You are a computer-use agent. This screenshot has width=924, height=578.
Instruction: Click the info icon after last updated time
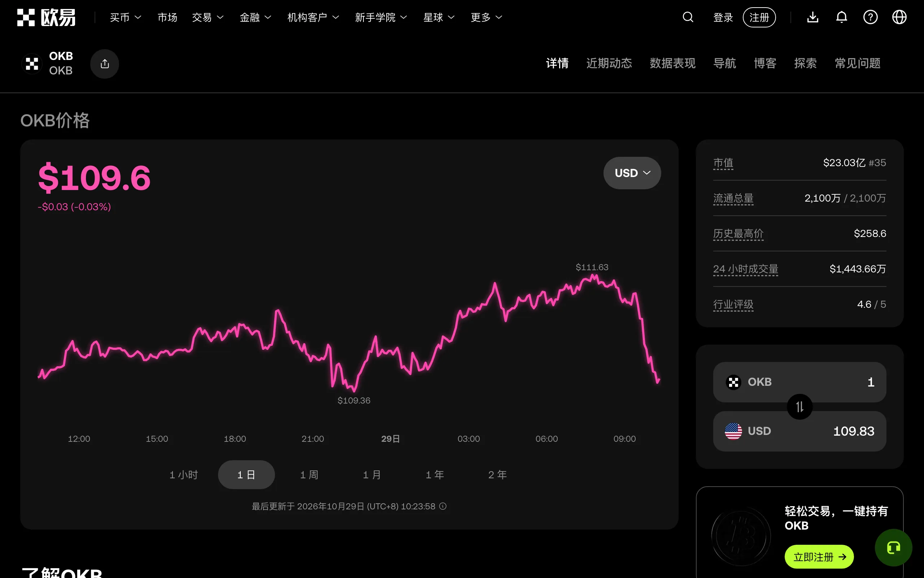click(x=443, y=506)
